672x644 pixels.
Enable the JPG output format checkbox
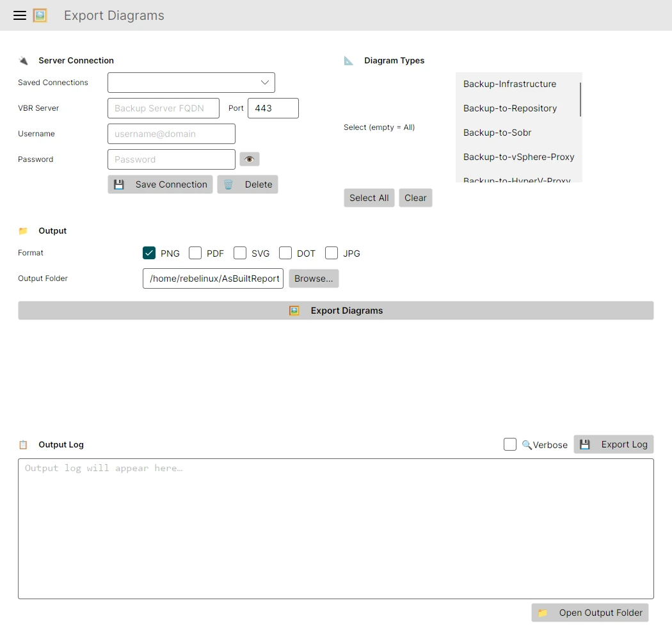click(x=332, y=253)
